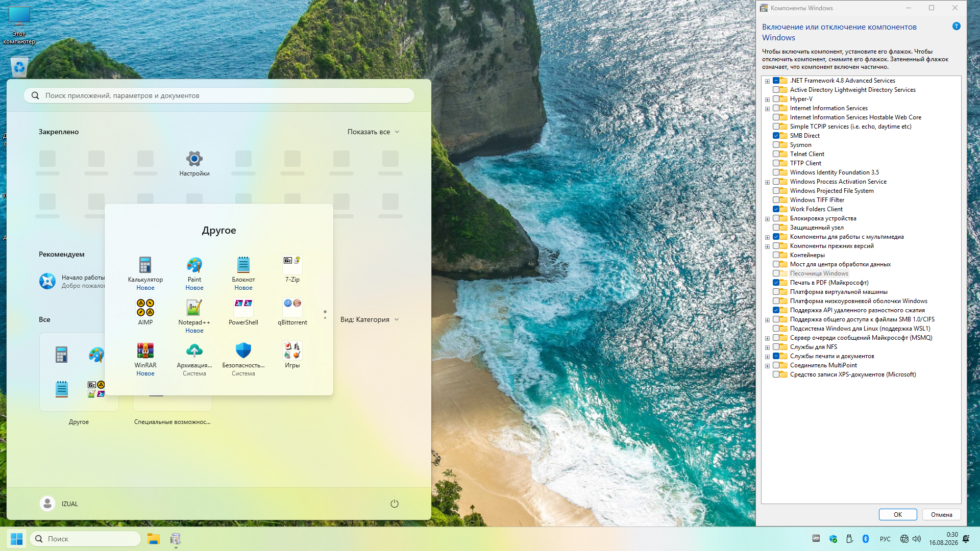
Task: Expand Windows Process Activation Service node
Action: tap(767, 182)
